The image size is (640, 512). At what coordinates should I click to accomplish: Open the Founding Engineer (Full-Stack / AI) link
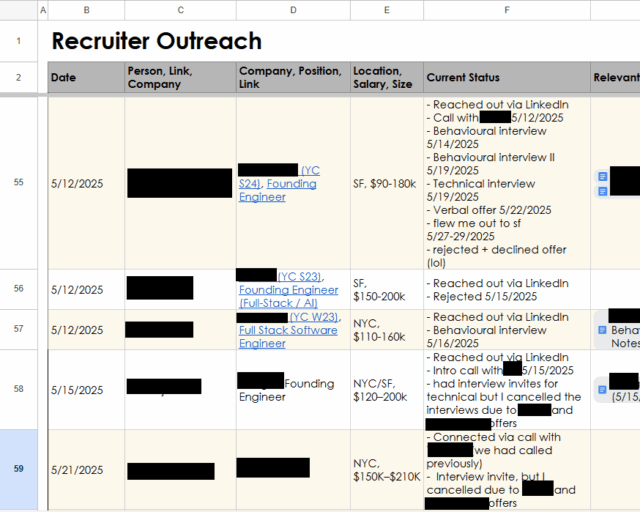pos(287,296)
